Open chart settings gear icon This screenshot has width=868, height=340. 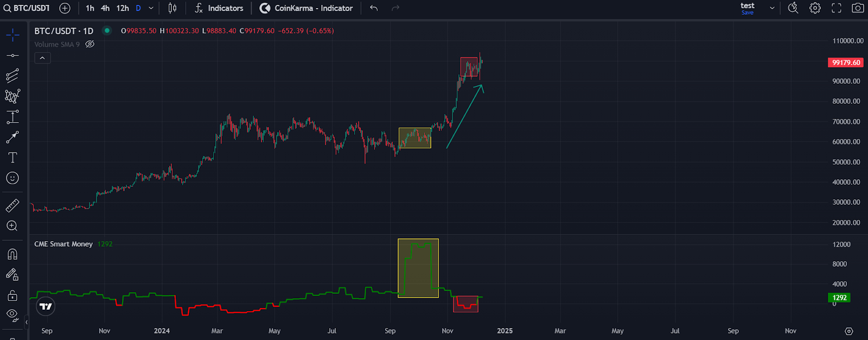pyautogui.click(x=815, y=8)
